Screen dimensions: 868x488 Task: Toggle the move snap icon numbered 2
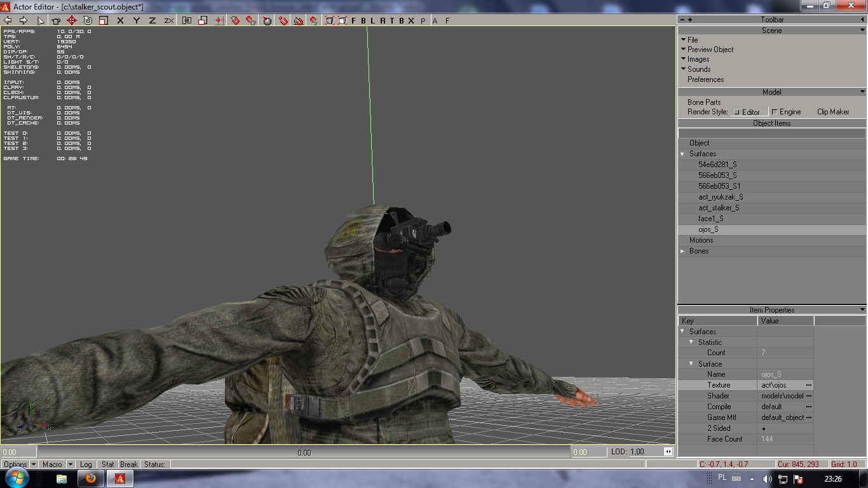pos(314,20)
